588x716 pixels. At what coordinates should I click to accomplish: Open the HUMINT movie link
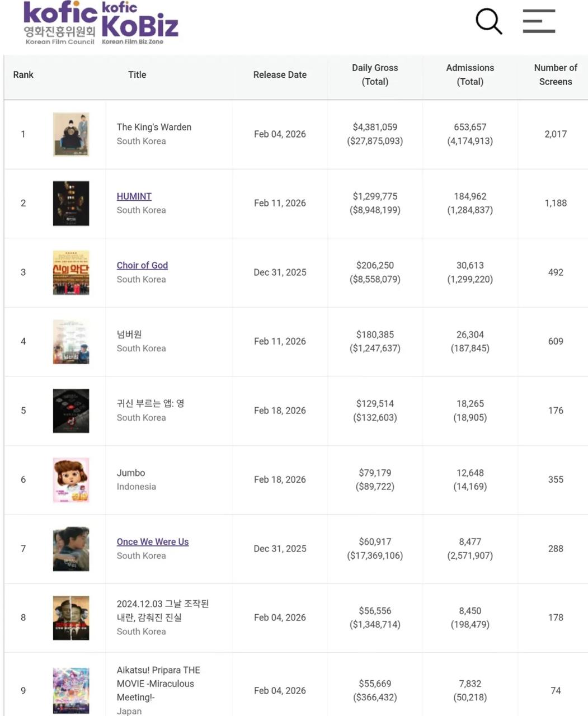[x=134, y=196]
